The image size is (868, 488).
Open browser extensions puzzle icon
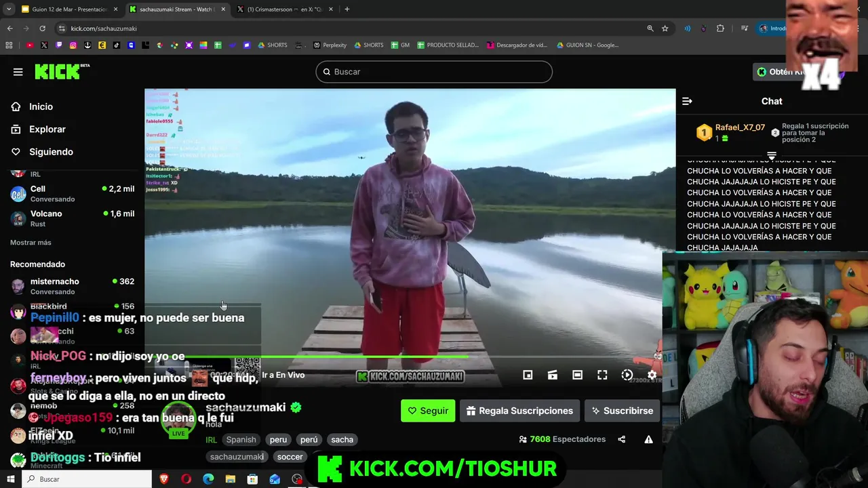[720, 28]
